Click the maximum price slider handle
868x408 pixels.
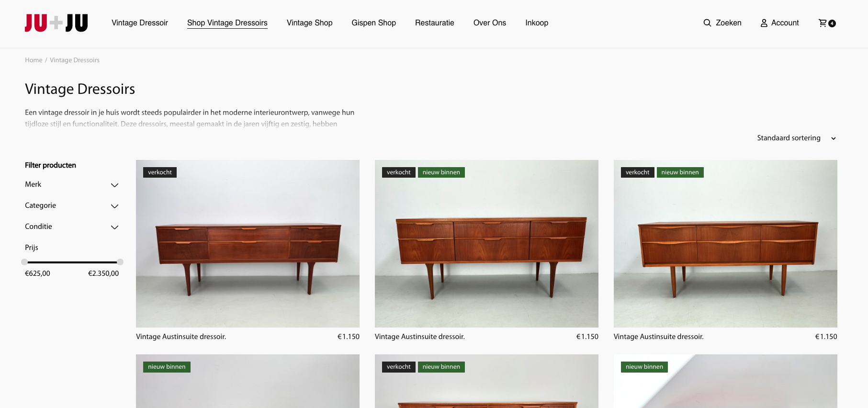coord(120,262)
